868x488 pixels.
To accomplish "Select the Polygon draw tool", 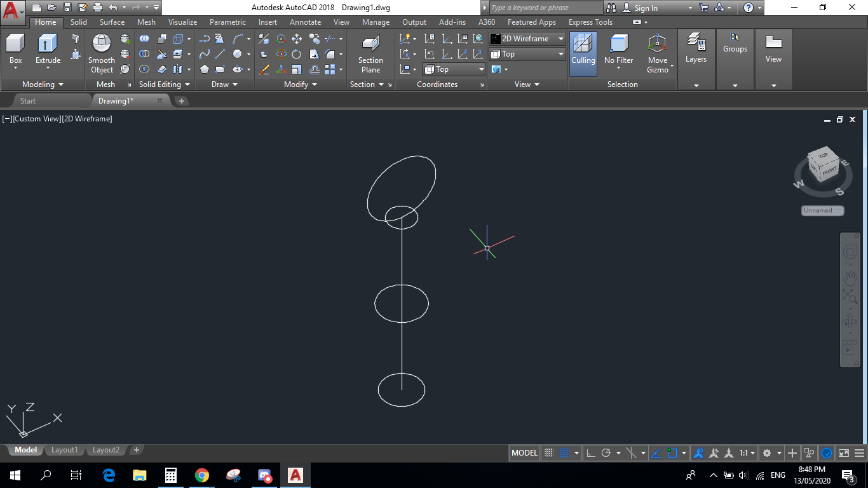I will click(204, 69).
